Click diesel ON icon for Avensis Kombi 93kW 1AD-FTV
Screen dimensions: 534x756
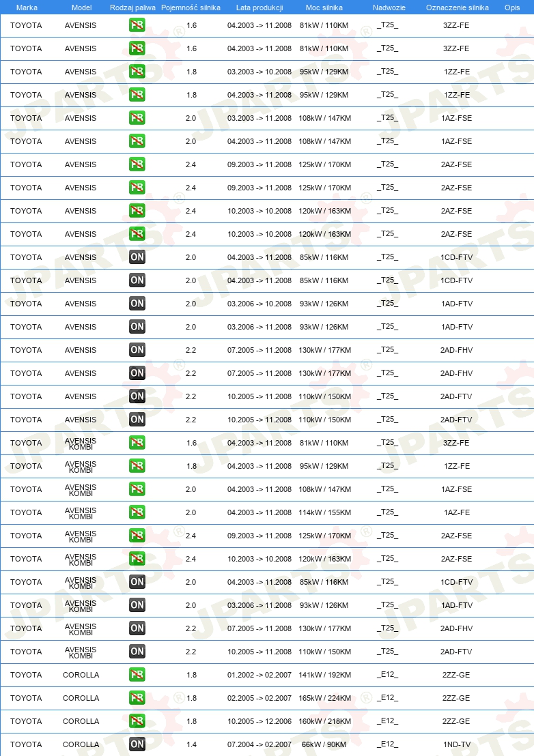(x=137, y=605)
